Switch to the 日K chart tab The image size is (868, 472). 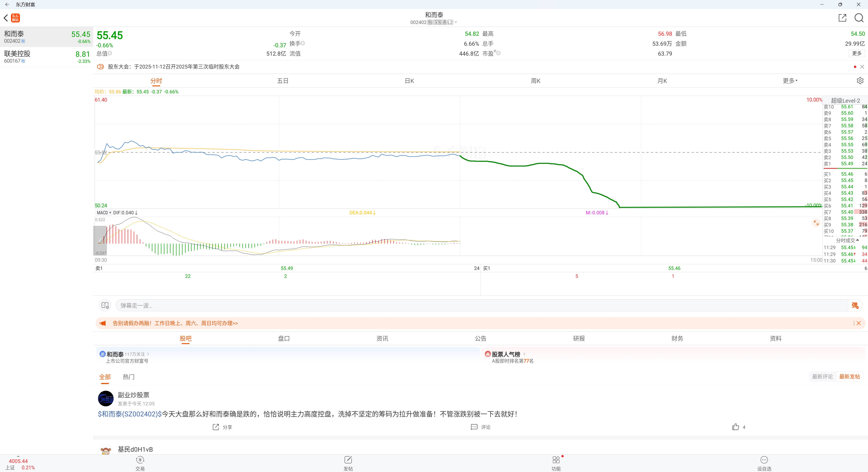[x=409, y=81]
